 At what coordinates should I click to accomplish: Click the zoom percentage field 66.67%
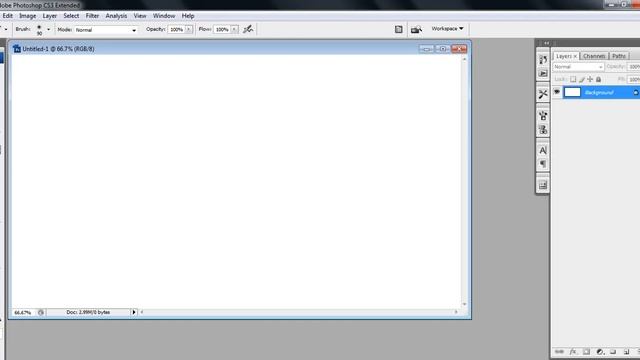click(x=23, y=313)
